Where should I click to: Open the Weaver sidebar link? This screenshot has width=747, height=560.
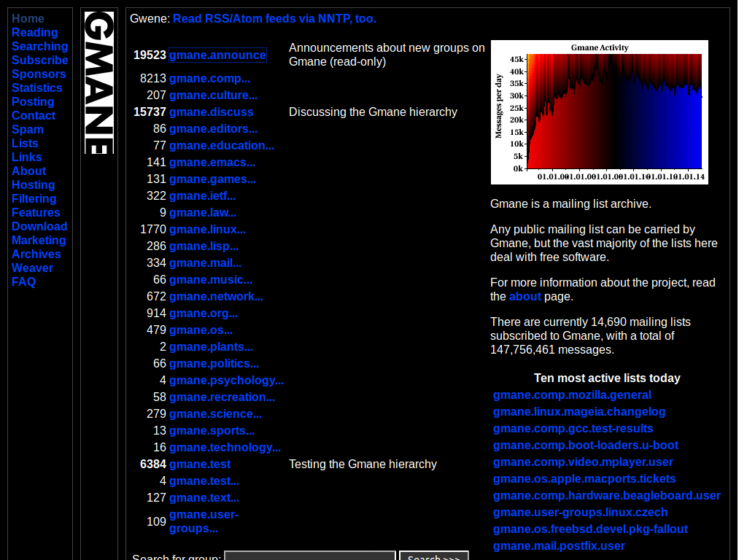(32, 268)
